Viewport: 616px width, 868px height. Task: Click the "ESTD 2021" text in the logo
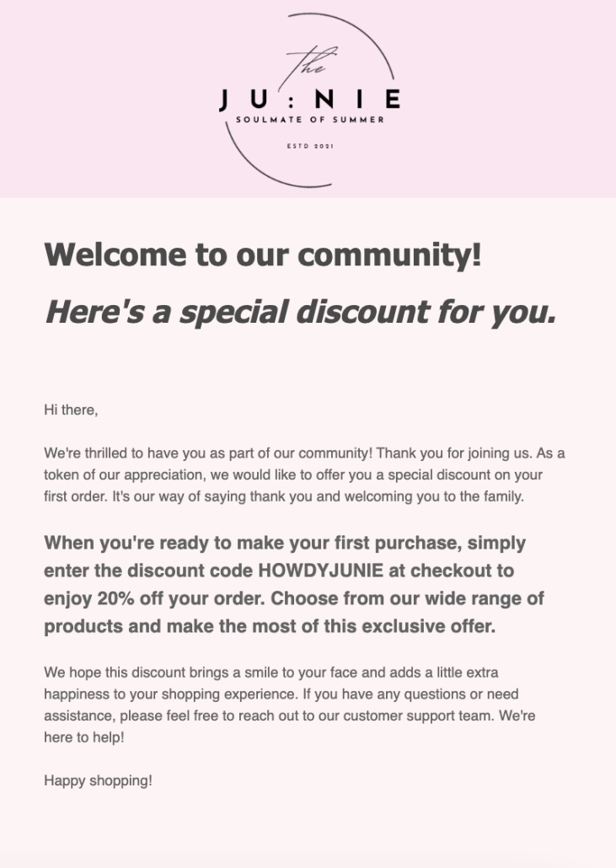tap(310, 146)
